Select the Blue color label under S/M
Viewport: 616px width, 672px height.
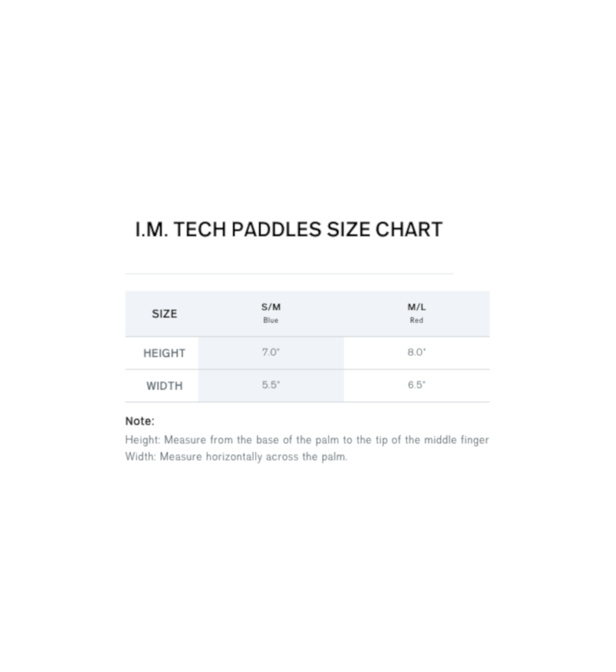point(271,320)
